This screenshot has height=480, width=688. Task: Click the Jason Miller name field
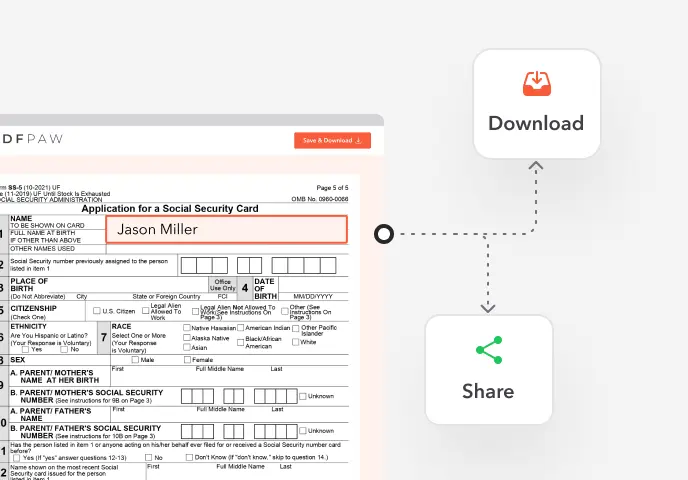[x=226, y=230]
